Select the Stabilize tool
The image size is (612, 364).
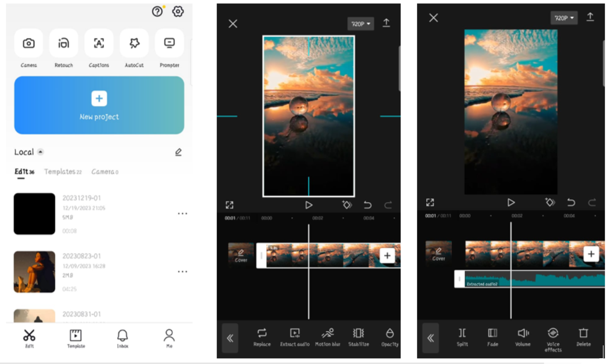[359, 338]
